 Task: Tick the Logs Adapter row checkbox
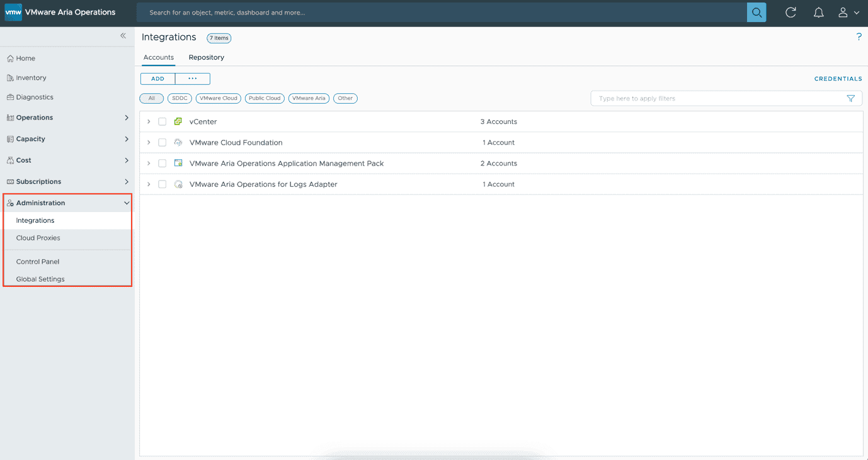click(163, 184)
